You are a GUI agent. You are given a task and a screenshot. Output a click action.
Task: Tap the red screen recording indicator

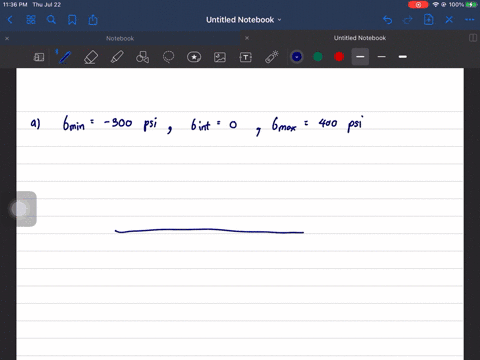coord(418,5)
